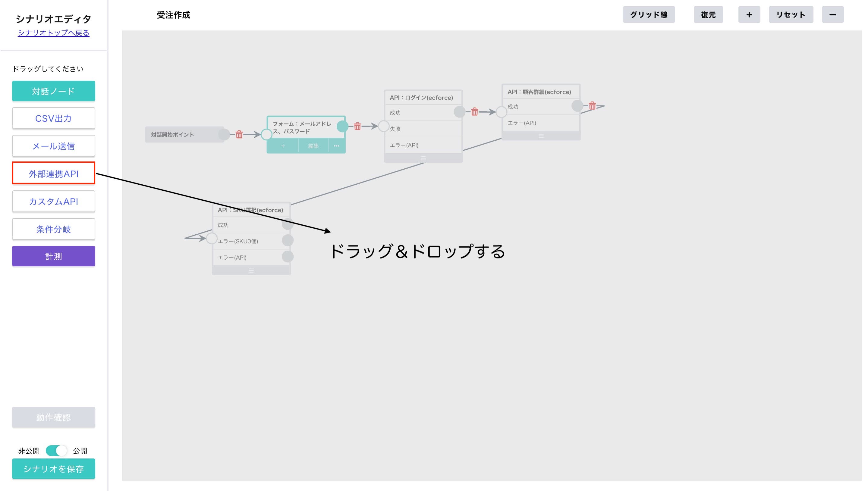Click handle bar under SKU選択 node
The image size is (868, 491).
point(251,271)
